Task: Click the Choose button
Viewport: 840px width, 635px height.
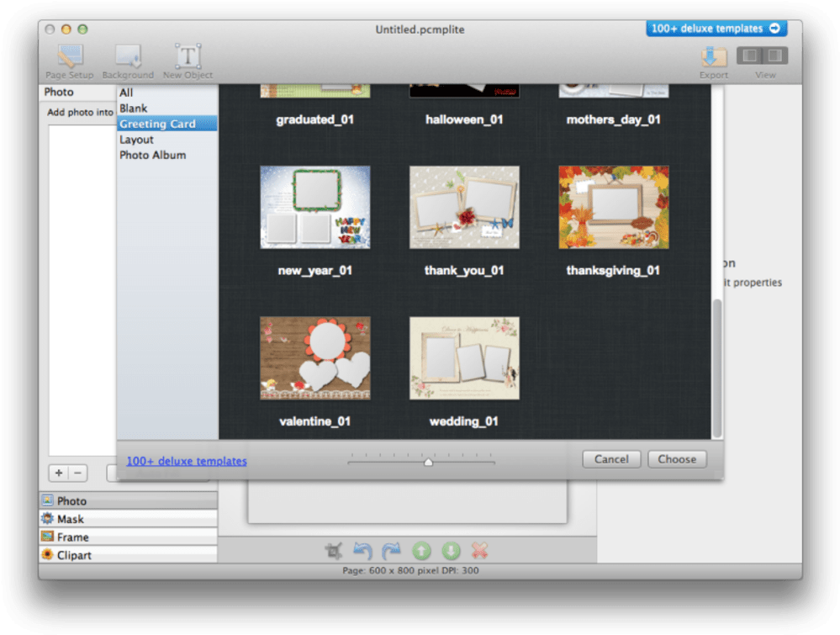Action: tap(677, 459)
